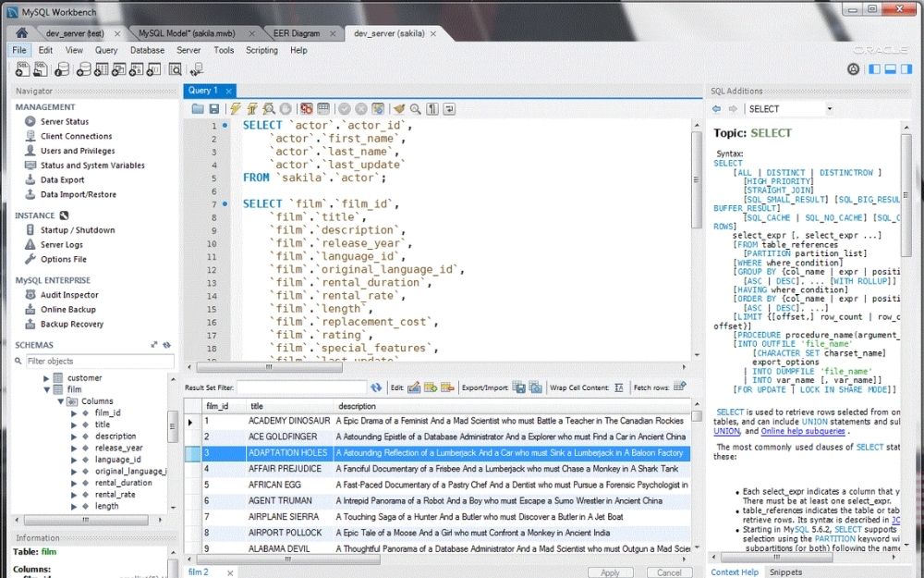Export the recordset to an external file
The height and width of the screenshot is (578, 924).
(x=519, y=388)
